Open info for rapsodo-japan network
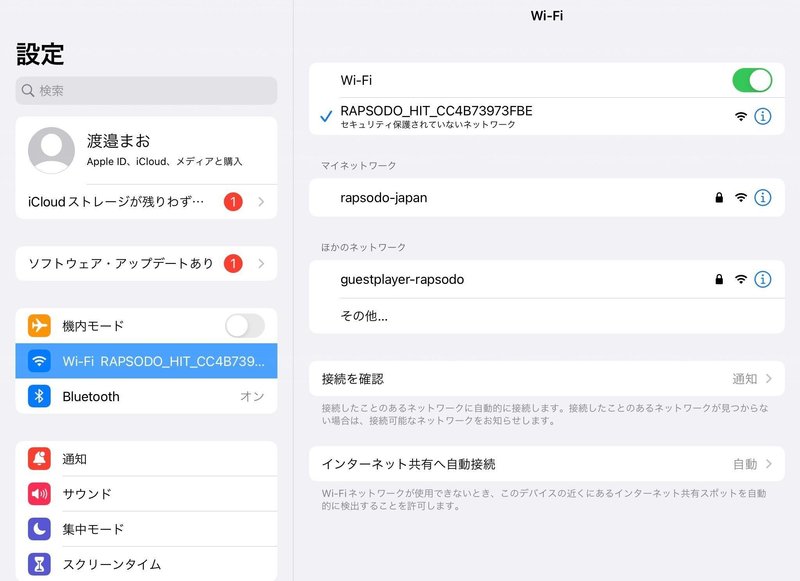This screenshot has height=581, width=800. (762, 197)
